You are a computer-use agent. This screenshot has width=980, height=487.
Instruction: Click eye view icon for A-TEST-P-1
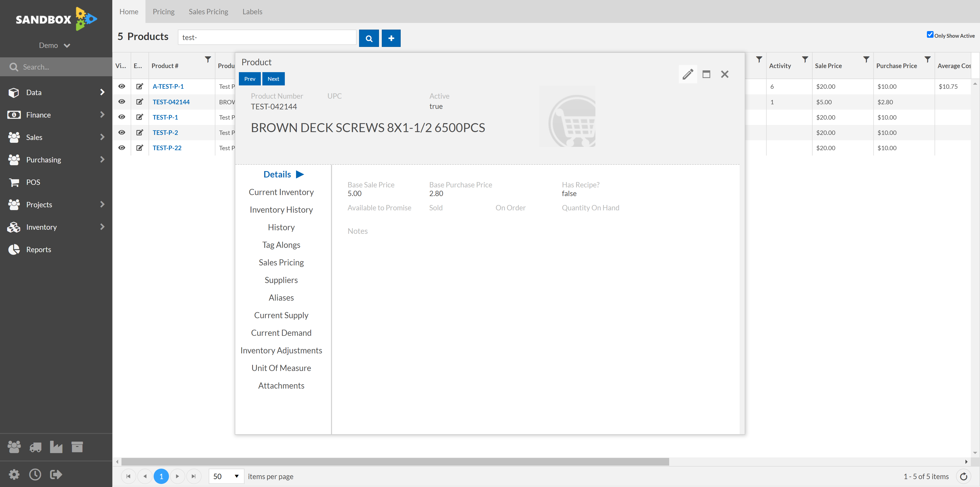[x=122, y=86]
